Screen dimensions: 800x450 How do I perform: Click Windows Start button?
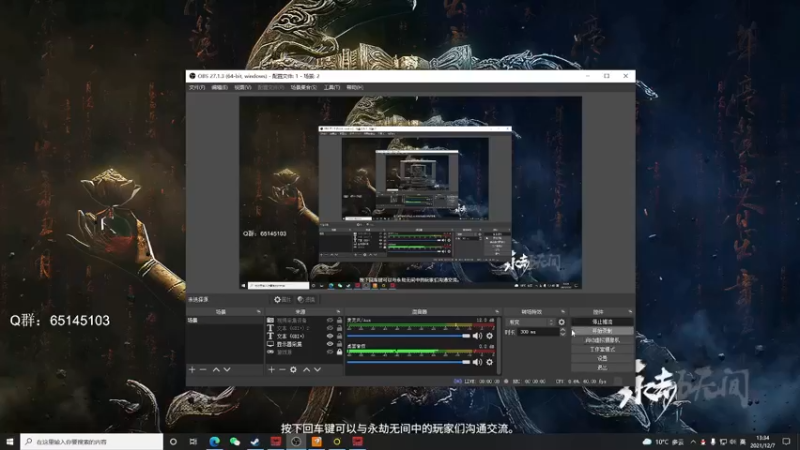click(x=10, y=441)
